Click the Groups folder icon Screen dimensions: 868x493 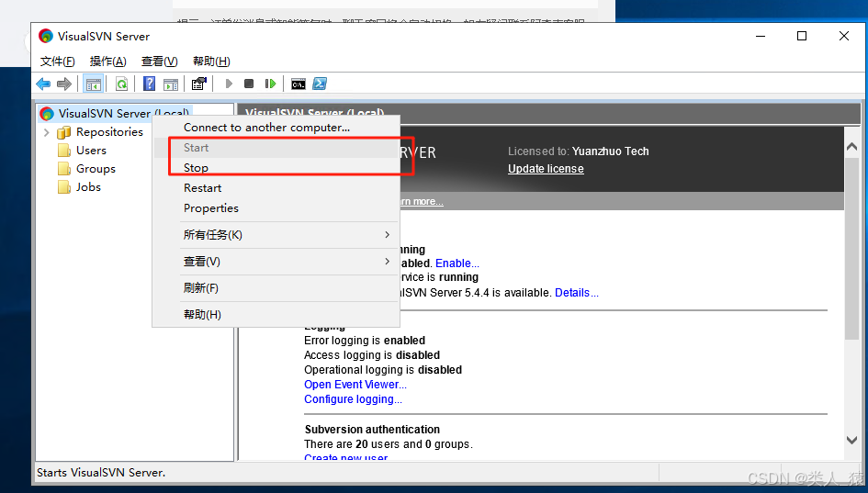(x=64, y=169)
